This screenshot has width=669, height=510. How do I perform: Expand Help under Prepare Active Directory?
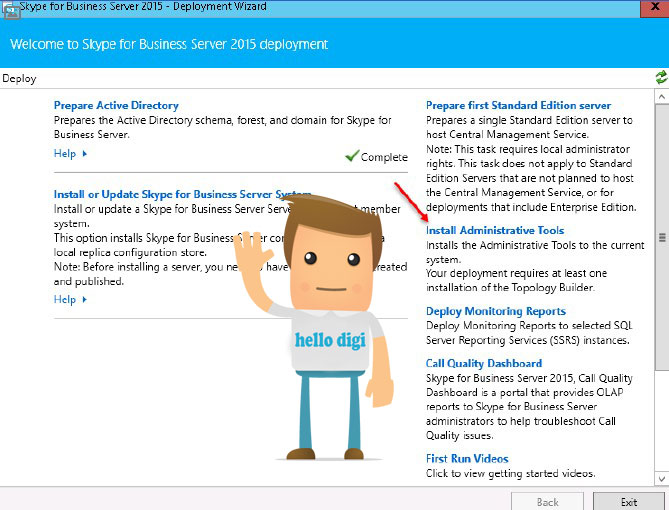pyautogui.click(x=70, y=154)
